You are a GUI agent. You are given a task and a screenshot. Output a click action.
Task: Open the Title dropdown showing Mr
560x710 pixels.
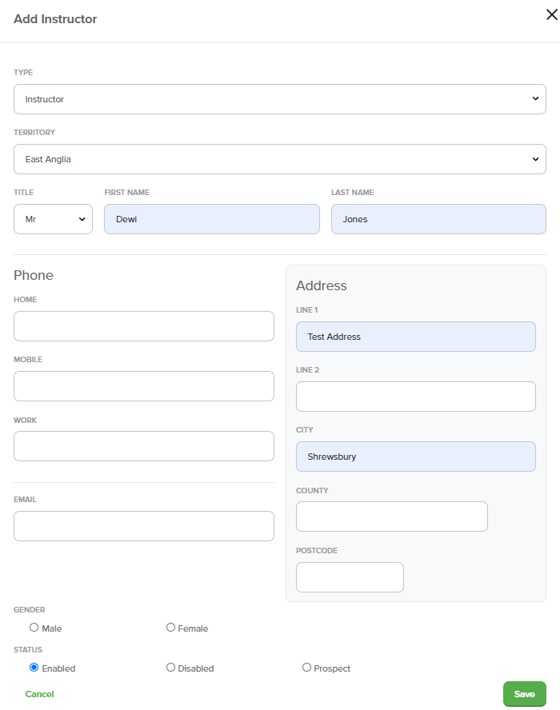tap(53, 219)
